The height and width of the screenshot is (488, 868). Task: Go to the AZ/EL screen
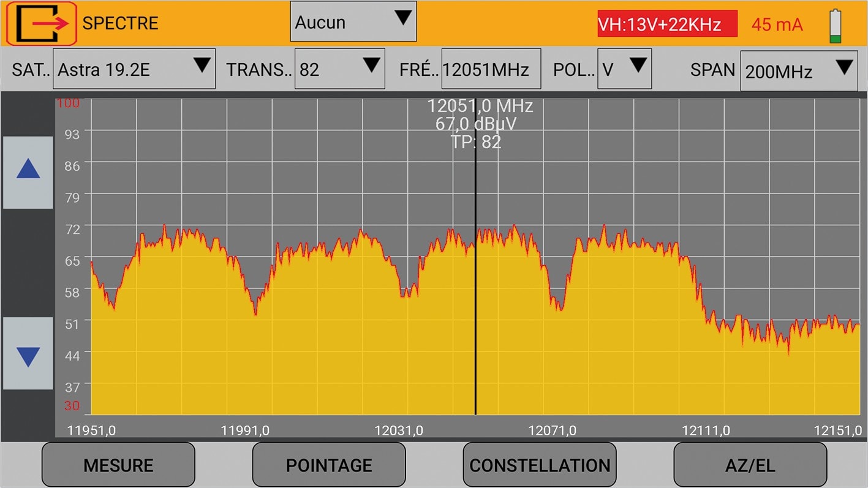pos(750,465)
